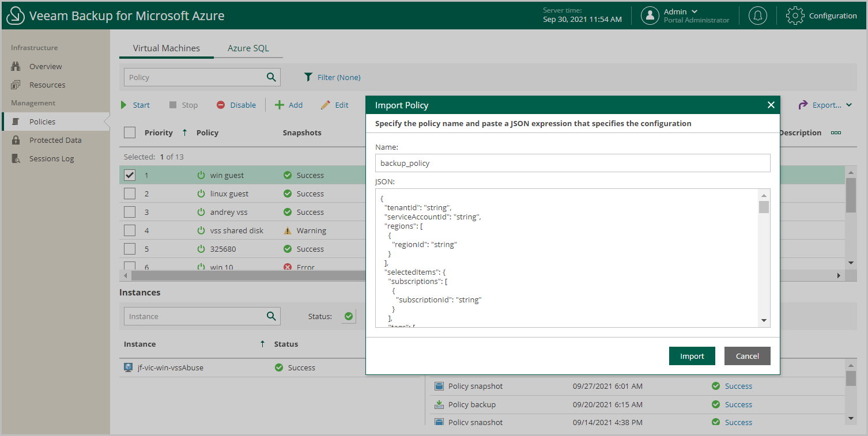Click policy list scroll down arrow
868x436 pixels.
[x=851, y=263]
